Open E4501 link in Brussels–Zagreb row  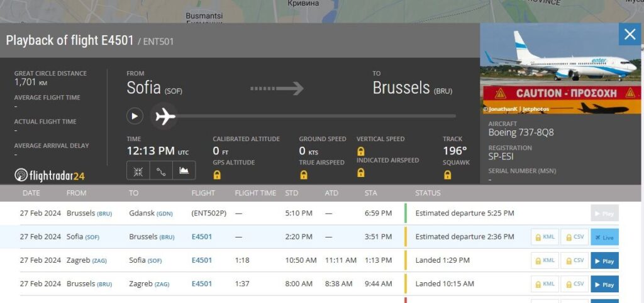click(x=201, y=284)
